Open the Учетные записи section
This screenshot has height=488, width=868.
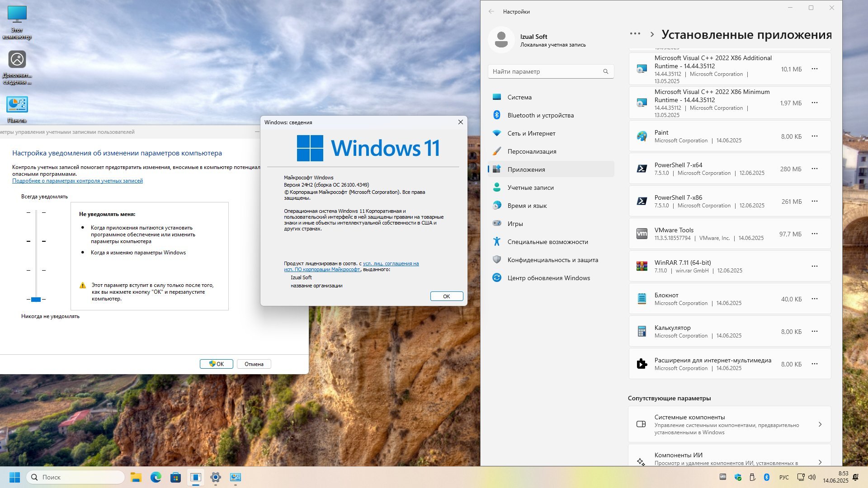551,188
